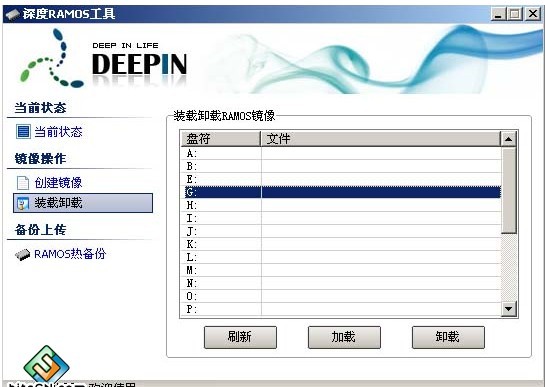
Task: Select drive A: row
Action: (x=341, y=153)
